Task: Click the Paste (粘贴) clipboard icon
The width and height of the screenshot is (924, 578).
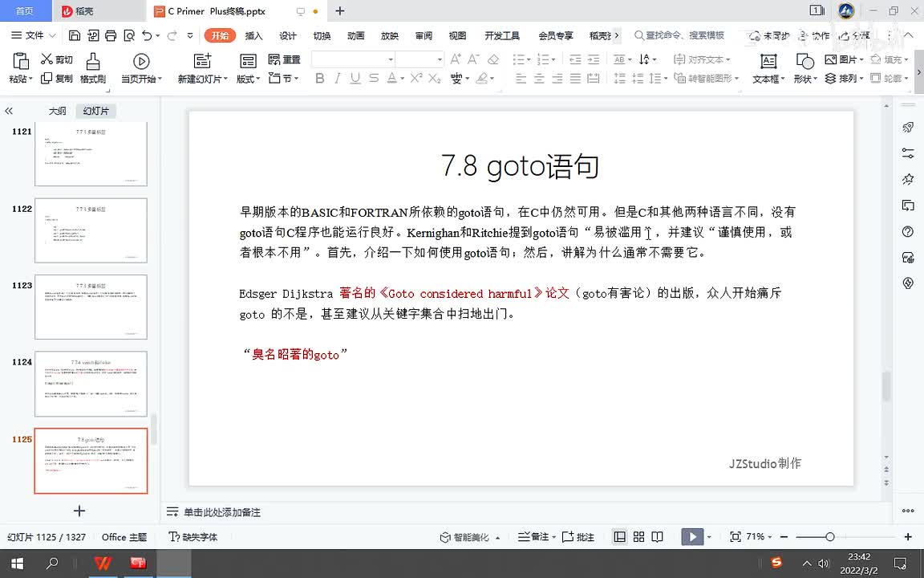Action: [21, 61]
